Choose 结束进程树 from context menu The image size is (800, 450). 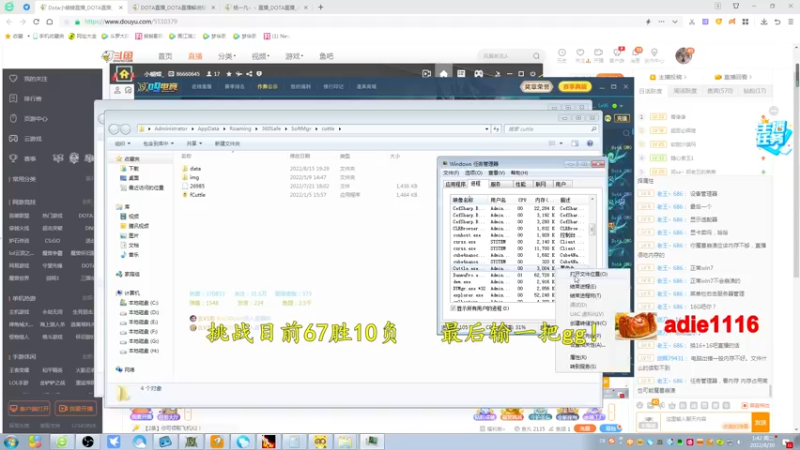coord(585,296)
